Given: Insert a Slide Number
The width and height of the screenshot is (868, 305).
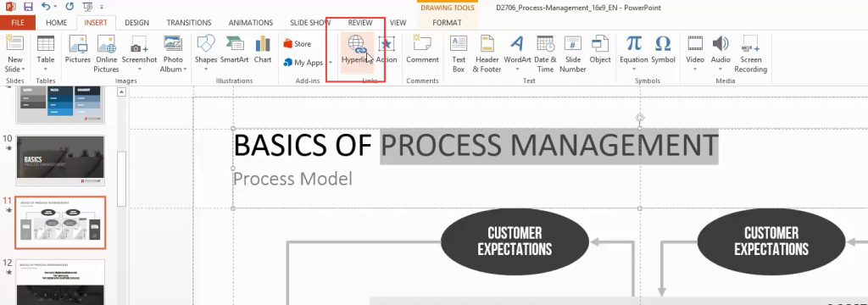Looking at the screenshot, I should pyautogui.click(x=572, y=54).
